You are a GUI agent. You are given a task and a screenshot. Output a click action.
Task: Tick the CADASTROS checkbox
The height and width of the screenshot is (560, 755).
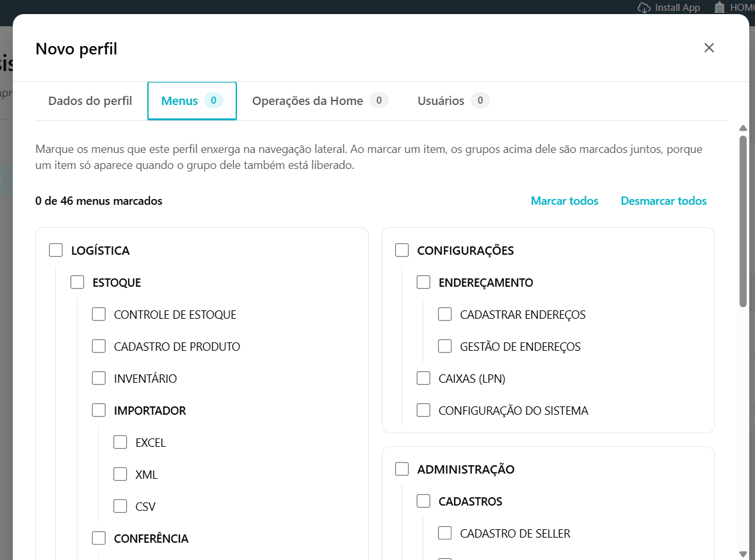[x=423, y=501]
